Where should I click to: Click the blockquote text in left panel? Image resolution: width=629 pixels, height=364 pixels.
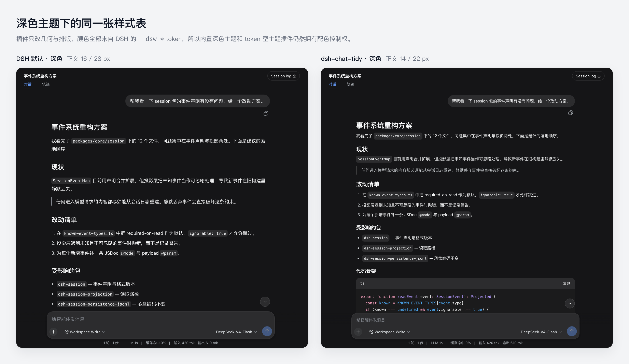146,202
